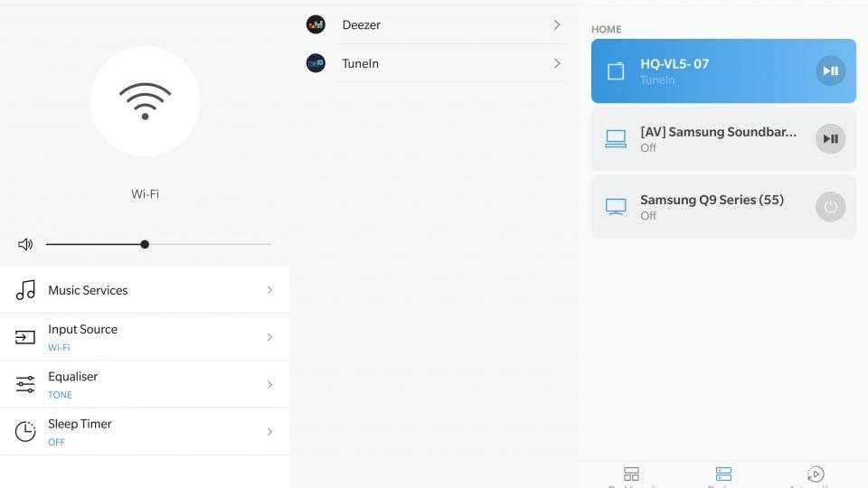Toggle power for Samsung Q9 Series TV
Viewport: 868px width, 488px height.
pos(830,206)
